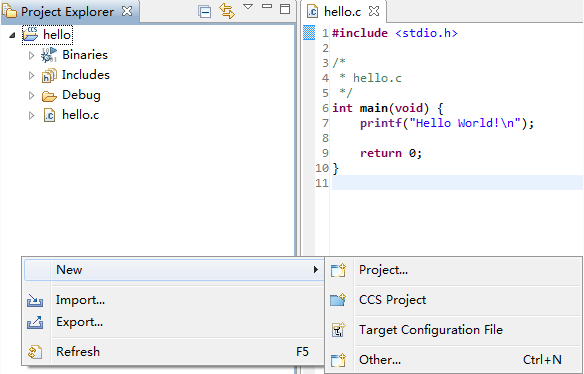Click the blue marker beside line 1
The height and width of the screenshot is (374, 584).
coord(309,33)
